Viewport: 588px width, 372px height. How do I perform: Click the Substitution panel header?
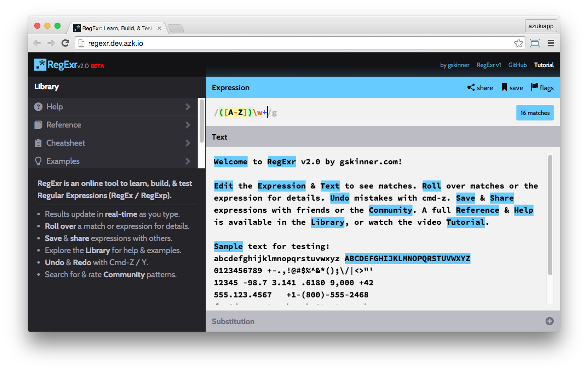click(x=382, y=322)
